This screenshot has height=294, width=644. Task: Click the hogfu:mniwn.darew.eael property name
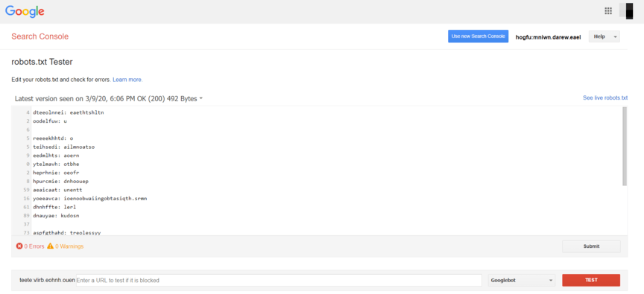[x=548, y=37]
